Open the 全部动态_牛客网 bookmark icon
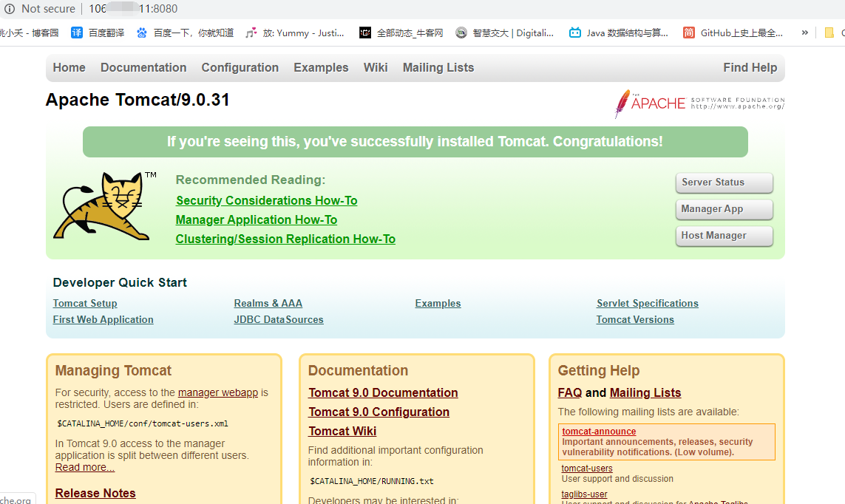The image size is (845, 504). point(365,33)
